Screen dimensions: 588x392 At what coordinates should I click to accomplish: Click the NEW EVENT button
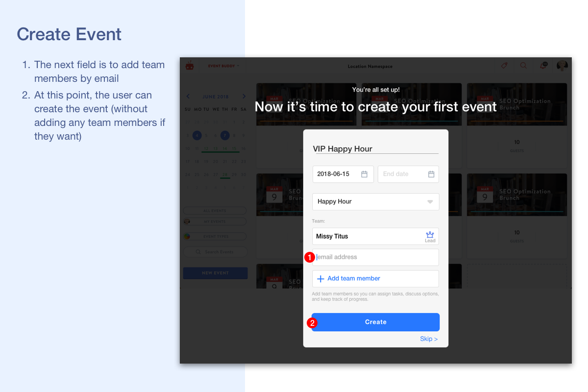[215, 273]
